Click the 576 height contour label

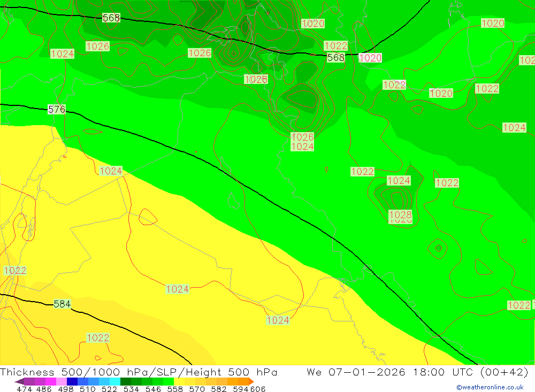[57, 109]
